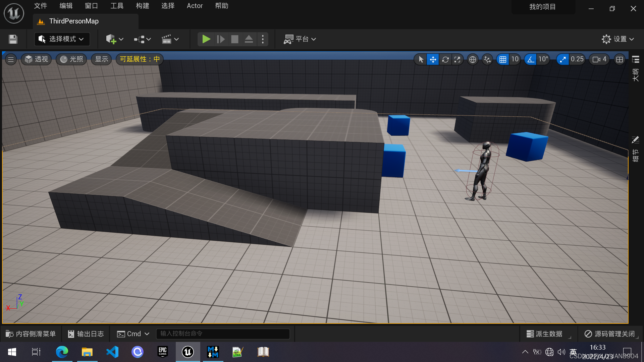This screenshot has height=362, width=644.
Task: Open the 细节 details side panel
Action: coord(635,149)
